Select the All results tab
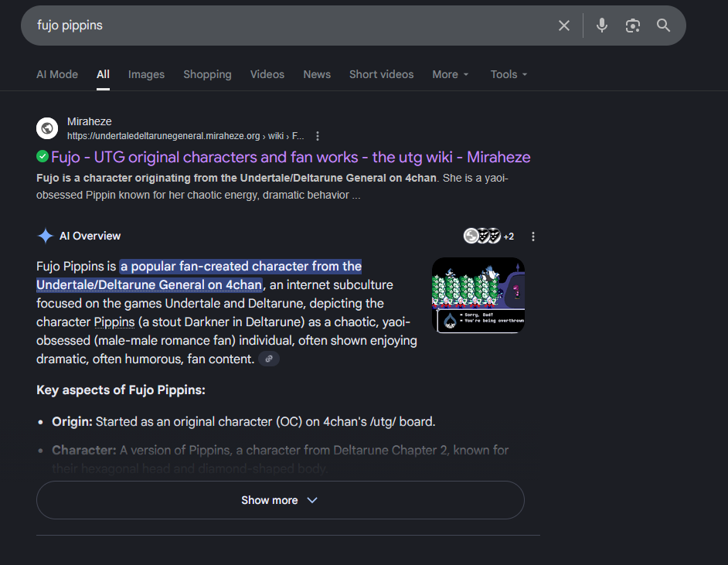The height and width of the screenshot is (565, 728). 103,74
